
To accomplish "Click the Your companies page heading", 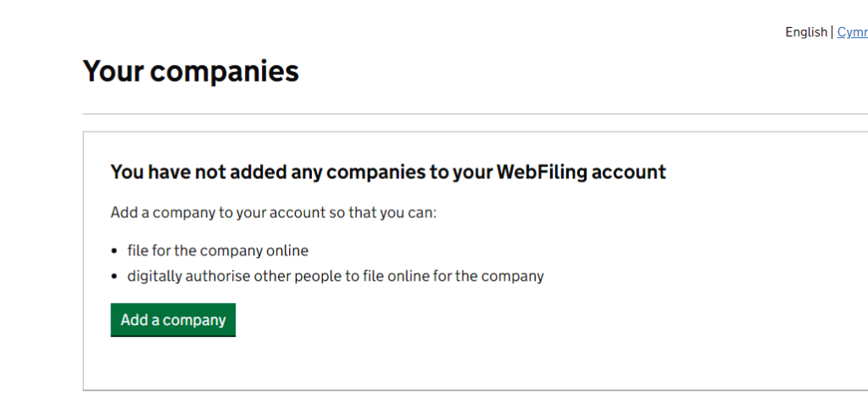I will pos(191,71).
